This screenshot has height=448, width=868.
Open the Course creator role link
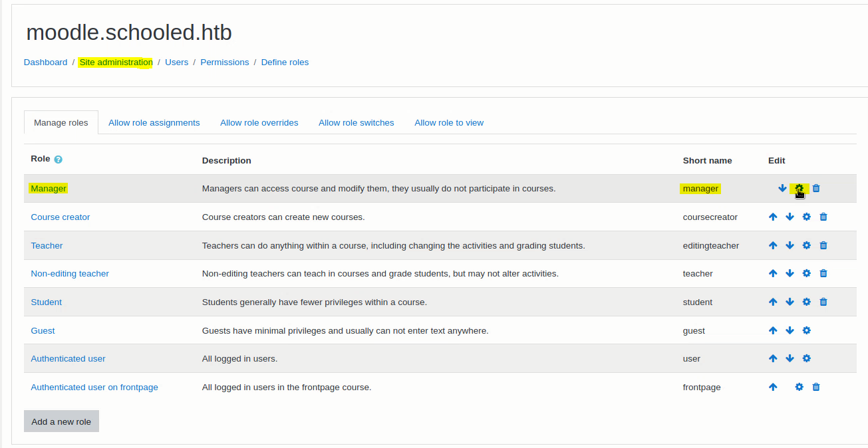(x=60, y=217)
